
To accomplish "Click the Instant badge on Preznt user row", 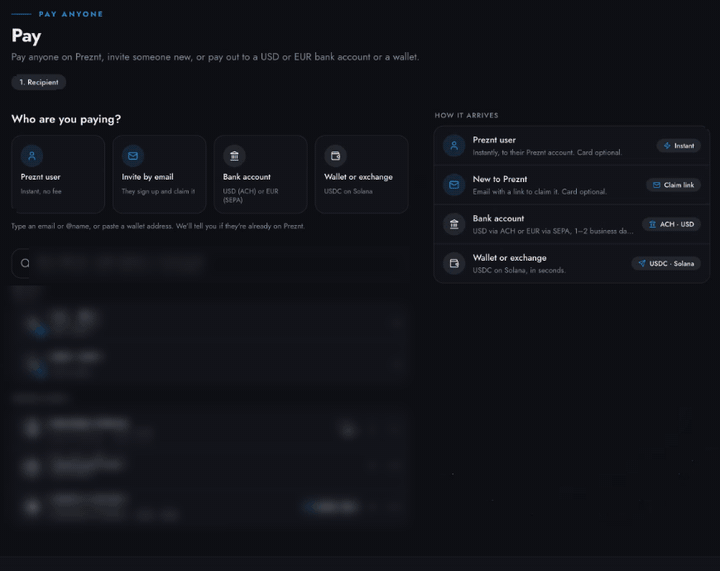I will tap(678, 146).
